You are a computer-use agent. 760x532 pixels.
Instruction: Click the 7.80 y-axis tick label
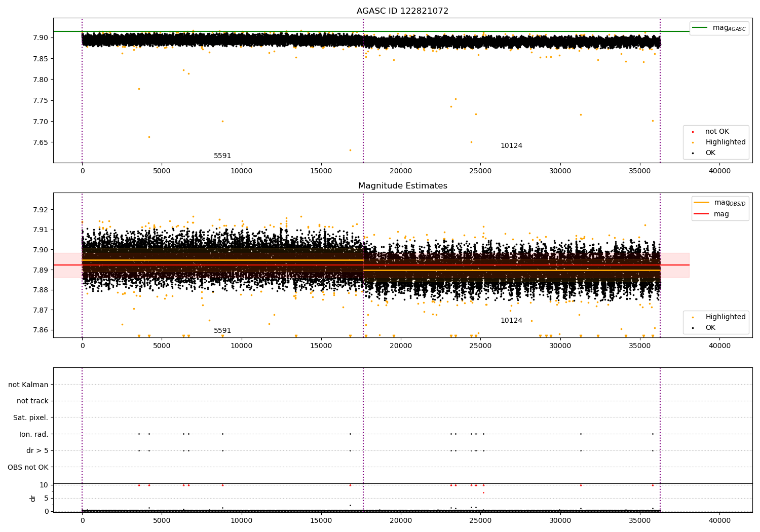[x=41, y=80]
